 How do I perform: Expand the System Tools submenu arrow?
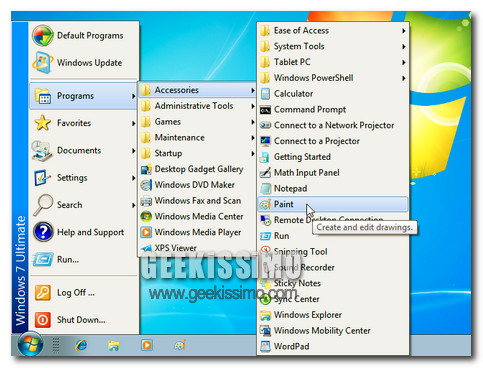point(404,47)
